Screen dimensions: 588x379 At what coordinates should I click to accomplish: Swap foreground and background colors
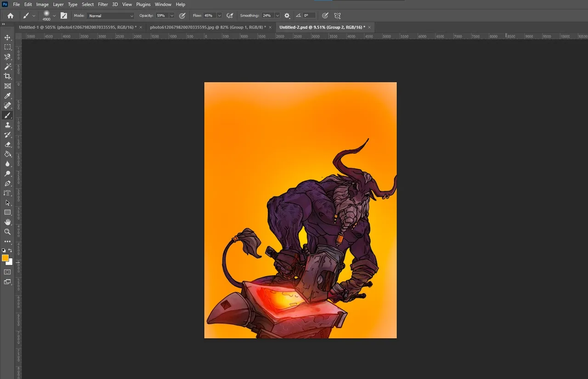pos(10,251)
